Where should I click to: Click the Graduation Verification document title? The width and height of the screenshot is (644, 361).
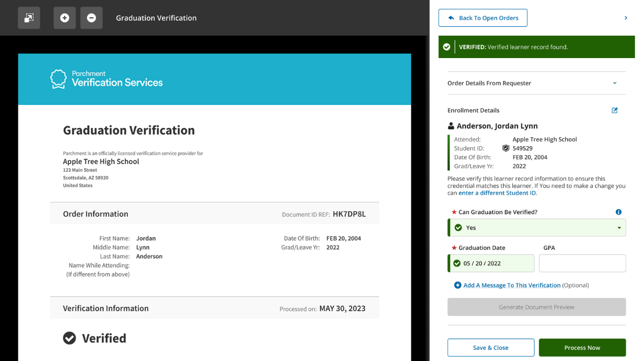click(129, 130)
